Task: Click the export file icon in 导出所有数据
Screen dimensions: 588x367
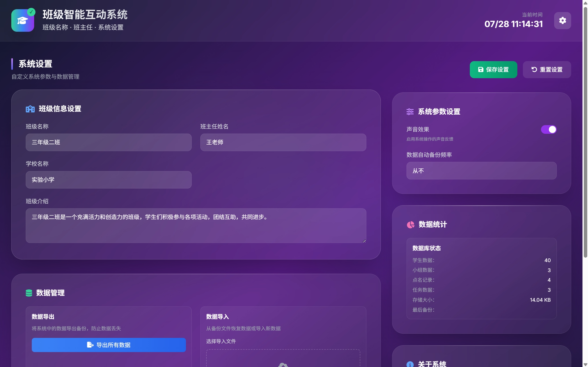Action: click(x=90, y=345)
